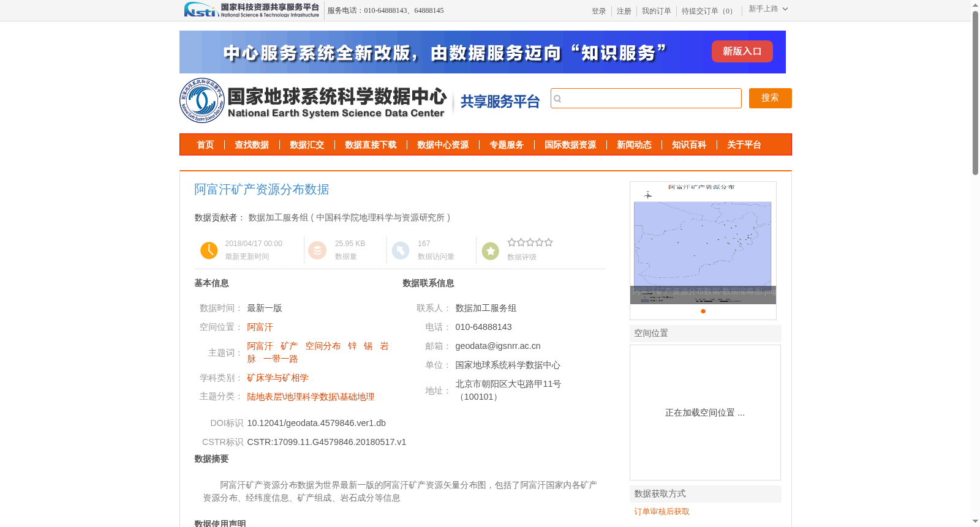980x527 pixels.
Task: Open the 关于平台 menu
Action: (x=744, y=144)
